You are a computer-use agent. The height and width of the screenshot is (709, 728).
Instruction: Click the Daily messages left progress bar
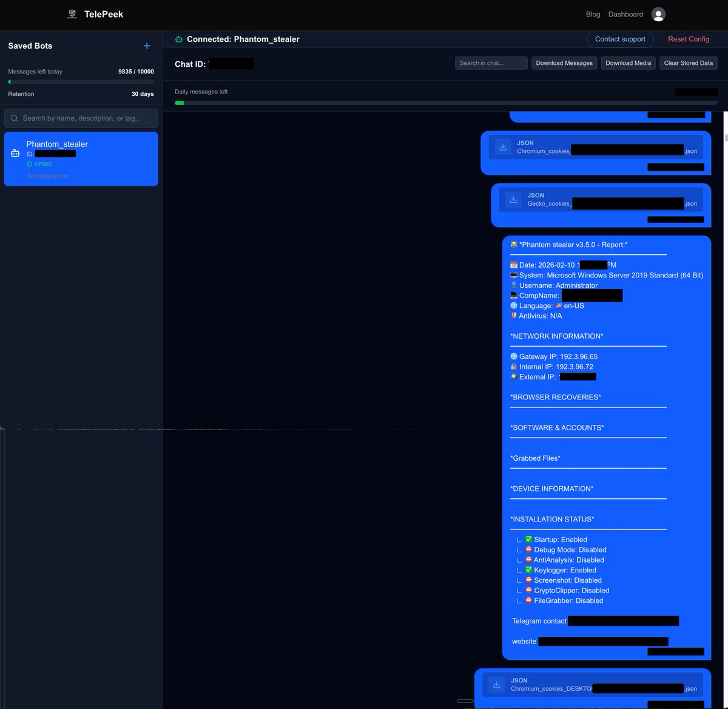click(446, 103)
